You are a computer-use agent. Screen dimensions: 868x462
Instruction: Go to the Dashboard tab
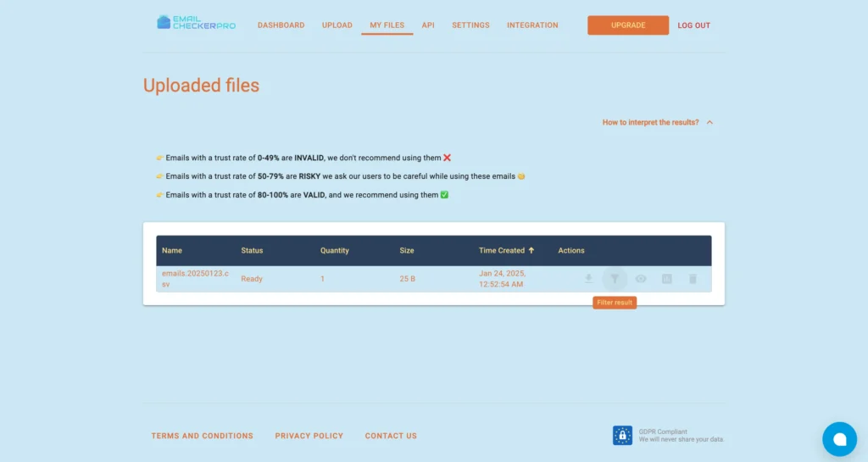(x=281, y=25)
